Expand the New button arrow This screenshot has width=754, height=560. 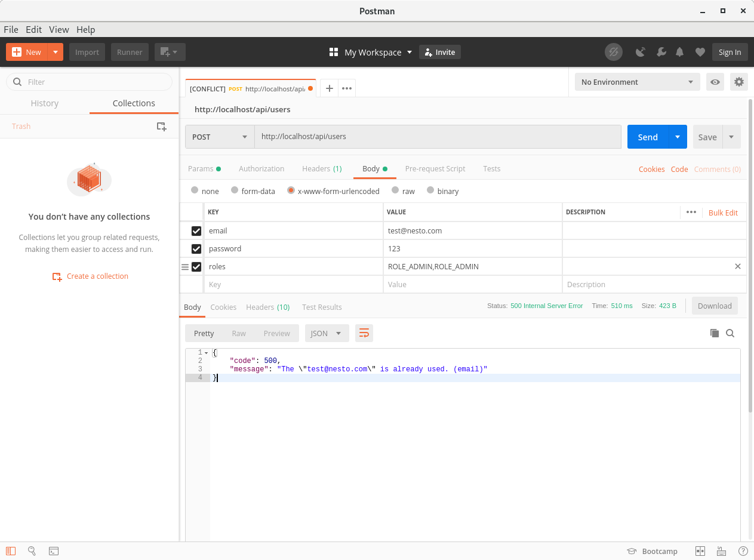[55, 52]
